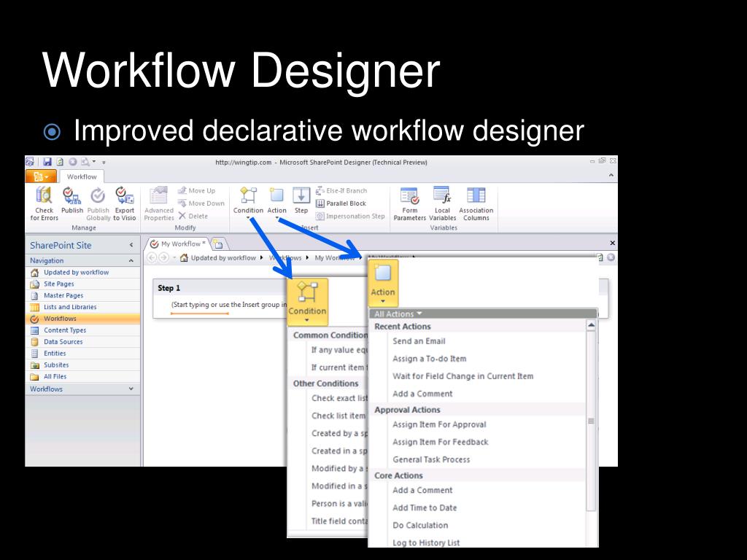The image size is (747, 560).
Task: Choose Add Time to Date action
Action: pyautogui.click(x=425, y=507)
